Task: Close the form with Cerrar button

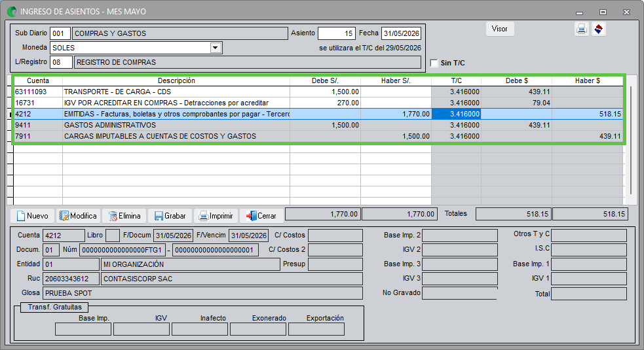Action: pyautogui.click(x=261, y=216)
